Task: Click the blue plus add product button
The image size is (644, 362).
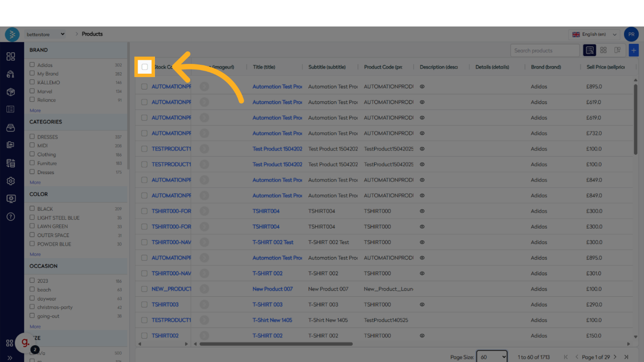Action: tap(633, 50)
